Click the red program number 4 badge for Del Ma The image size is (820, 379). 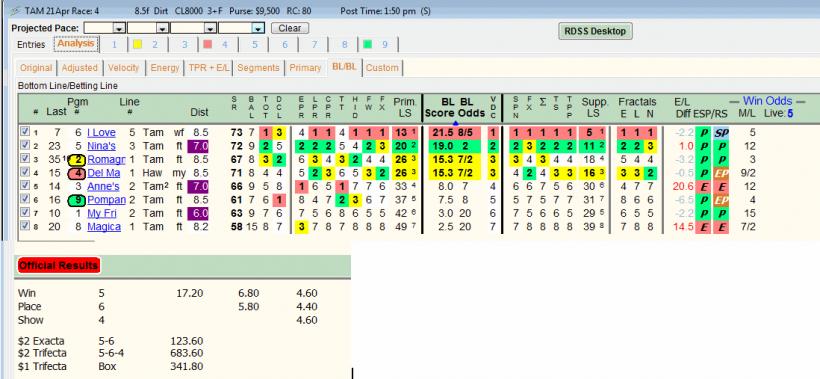tap(76, 173)
